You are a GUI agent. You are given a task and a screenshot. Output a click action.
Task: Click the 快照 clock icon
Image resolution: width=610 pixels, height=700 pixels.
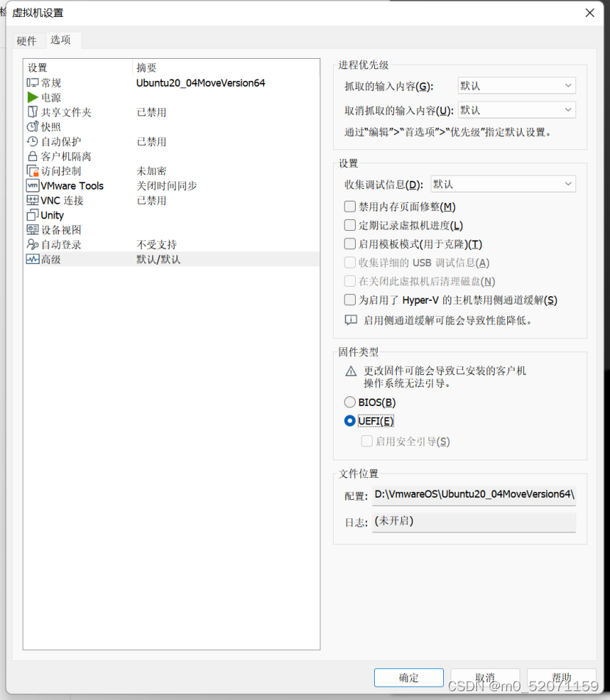tap(32, 126)
